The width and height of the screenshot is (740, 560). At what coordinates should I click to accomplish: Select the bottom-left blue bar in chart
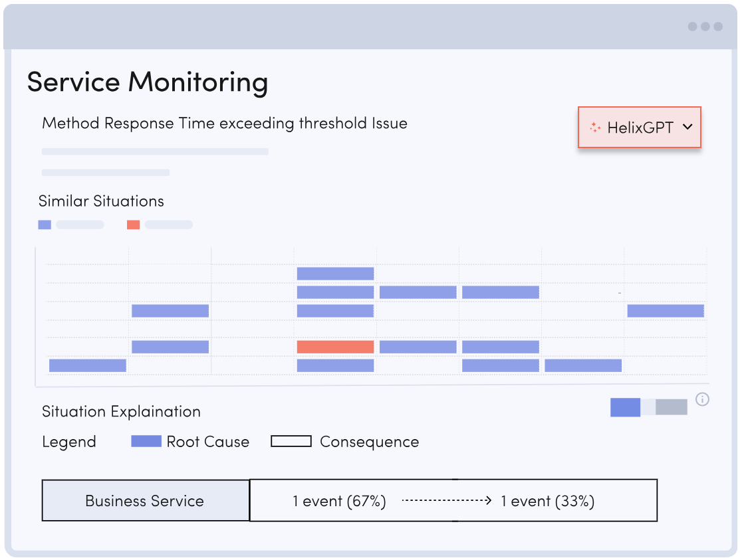[x=87, y=365]
